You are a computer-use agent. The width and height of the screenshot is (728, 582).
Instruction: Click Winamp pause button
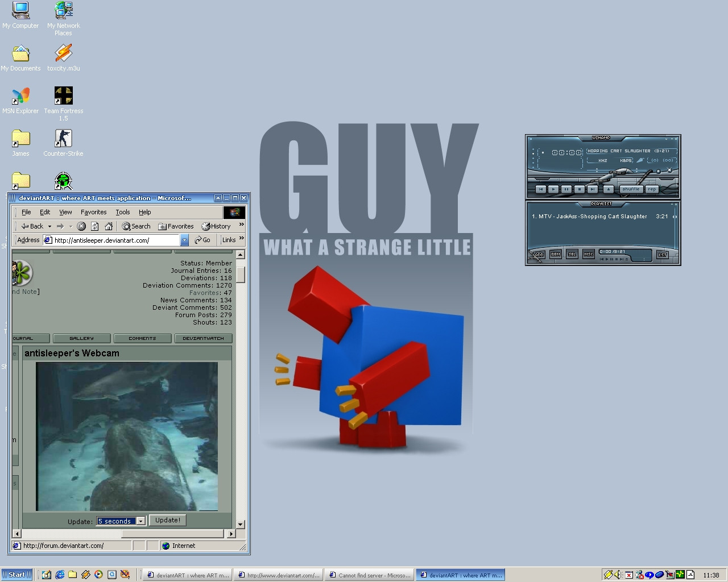pos(566,189)
